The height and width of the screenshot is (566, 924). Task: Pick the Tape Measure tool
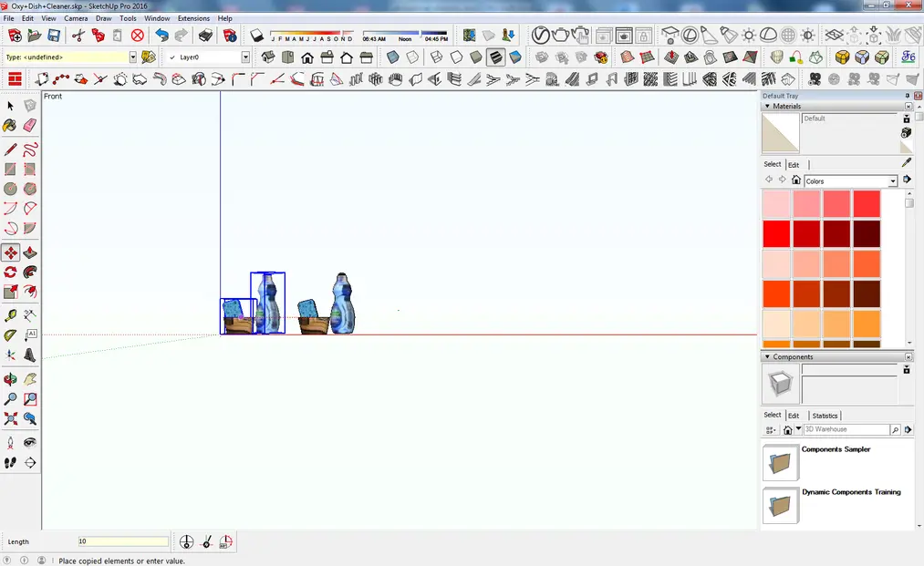pyautogui.click(x=10, y=315)
